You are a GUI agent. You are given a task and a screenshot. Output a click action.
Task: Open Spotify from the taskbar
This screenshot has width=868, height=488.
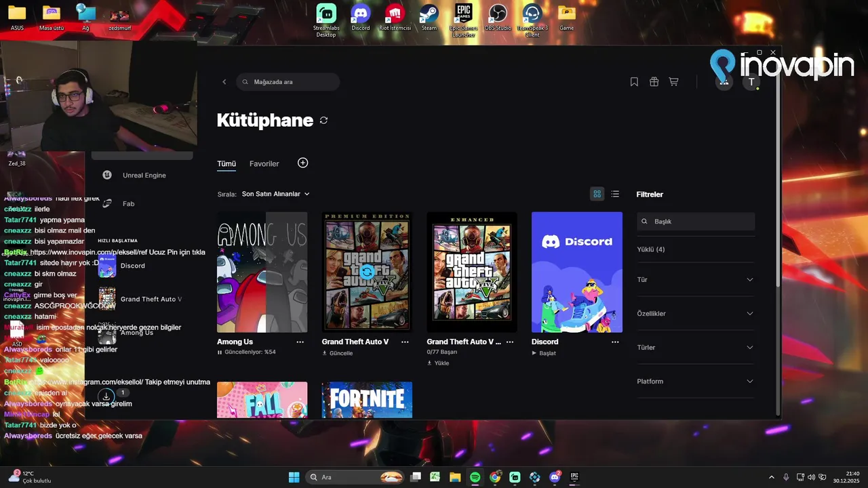click(475, 477)
